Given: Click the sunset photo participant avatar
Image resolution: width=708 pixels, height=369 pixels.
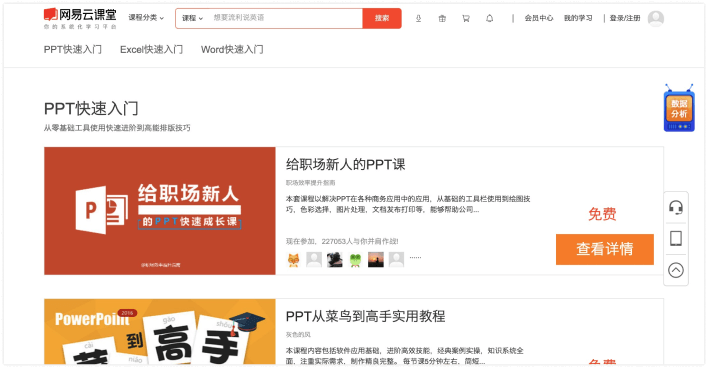Looking at the screenshot, I should 376,260.
